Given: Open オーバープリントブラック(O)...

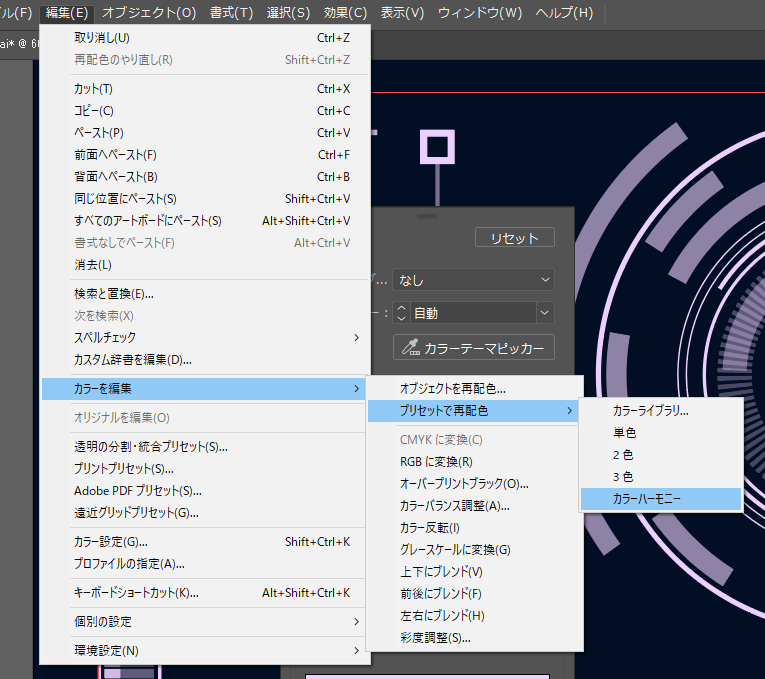Looking at the screenshot, I should click(x=474, y=483).
